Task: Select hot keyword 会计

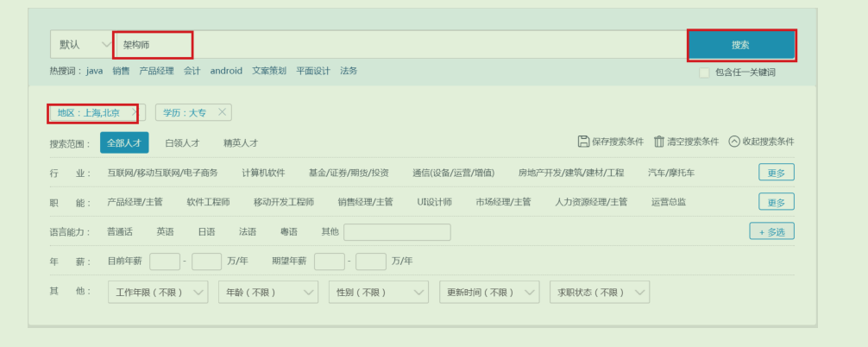Action: 192,71
